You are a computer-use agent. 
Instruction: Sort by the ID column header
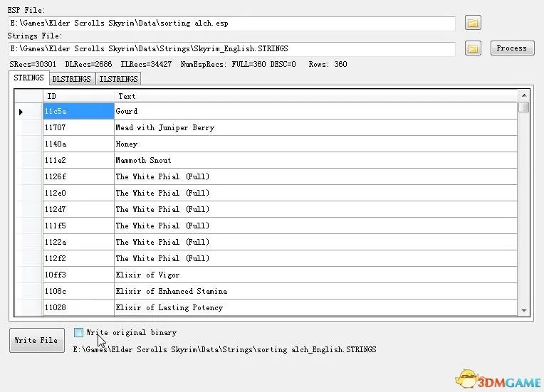[79, 96]
